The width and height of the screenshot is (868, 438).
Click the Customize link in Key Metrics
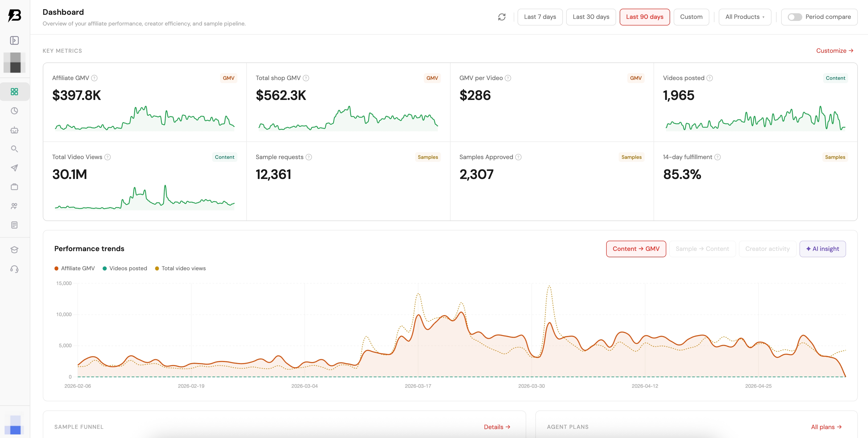point(835,50)
